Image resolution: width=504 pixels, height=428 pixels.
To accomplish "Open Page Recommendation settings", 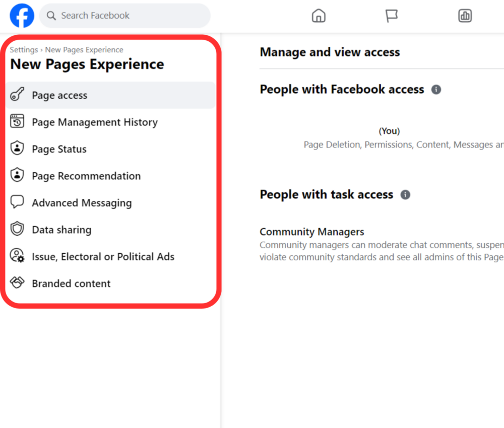I will (x=86, y=175).
